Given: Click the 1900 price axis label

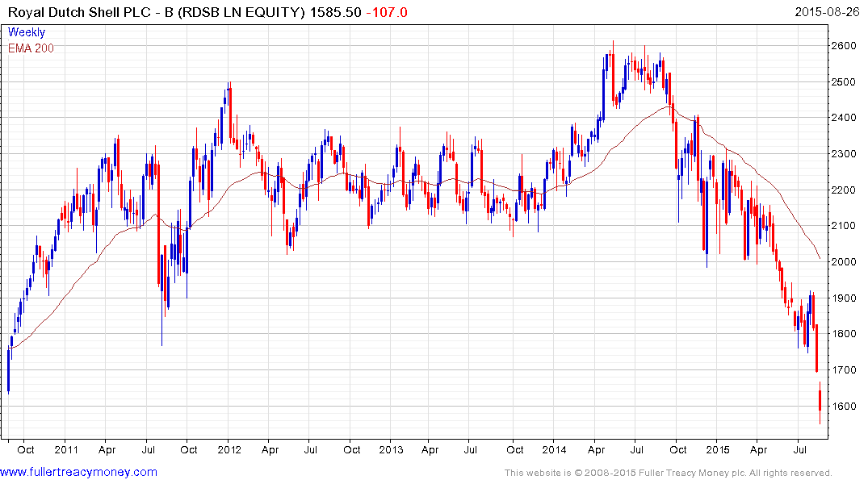Looking at the screenshot, I should [844, 298].
